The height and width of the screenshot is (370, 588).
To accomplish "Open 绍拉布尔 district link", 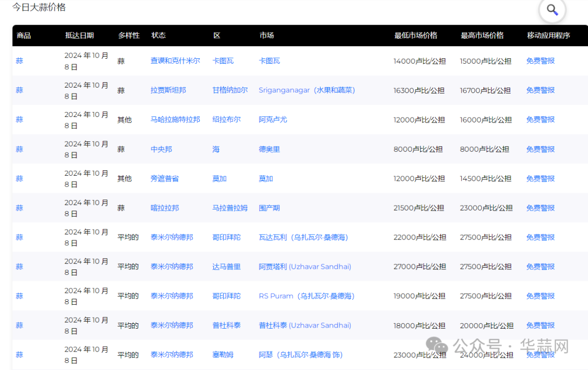I will [x=226, y=120].
